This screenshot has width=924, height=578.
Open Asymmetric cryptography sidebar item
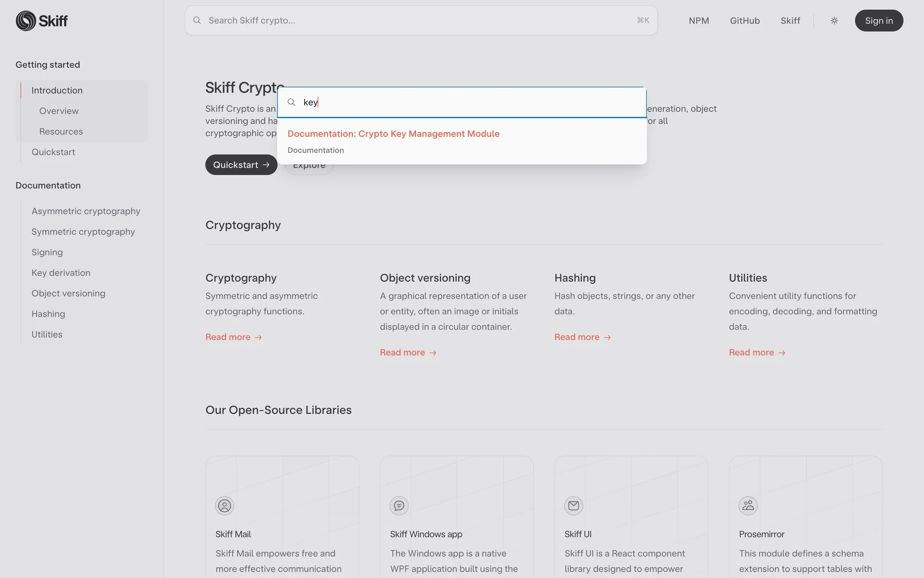(x=86, y=211)
